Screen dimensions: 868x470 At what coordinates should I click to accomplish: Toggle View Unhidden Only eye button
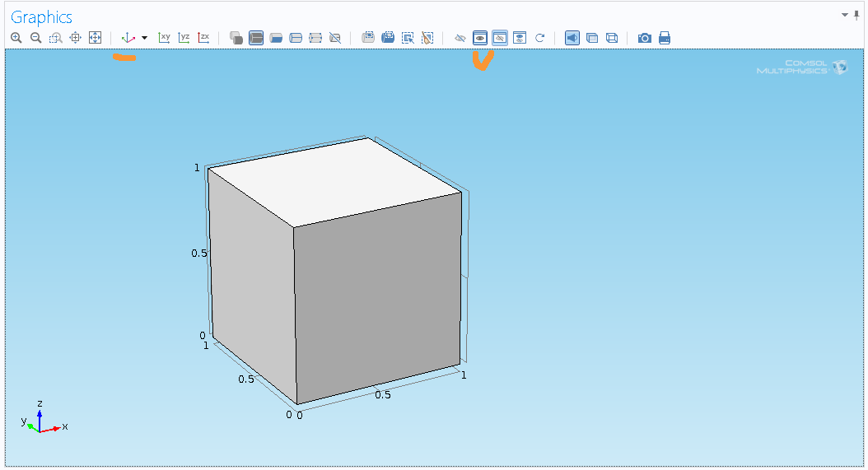coord(480,38)
